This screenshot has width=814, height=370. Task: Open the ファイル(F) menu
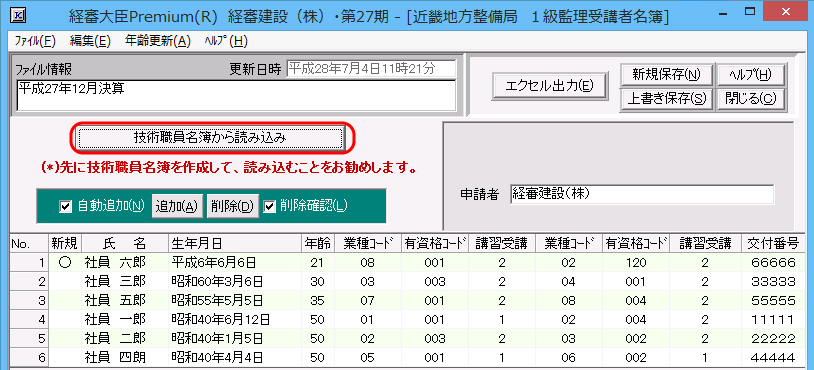(x=35, y=42)
